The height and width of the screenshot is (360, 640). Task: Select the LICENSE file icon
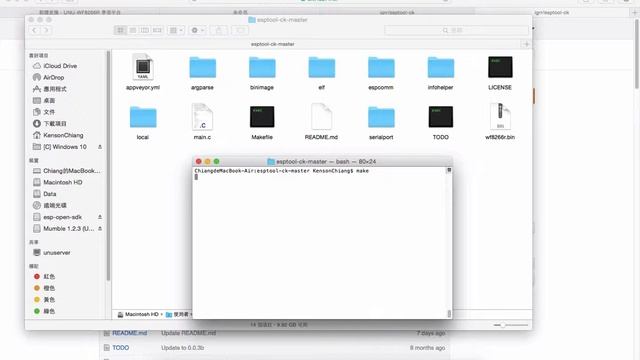point(500,67)
